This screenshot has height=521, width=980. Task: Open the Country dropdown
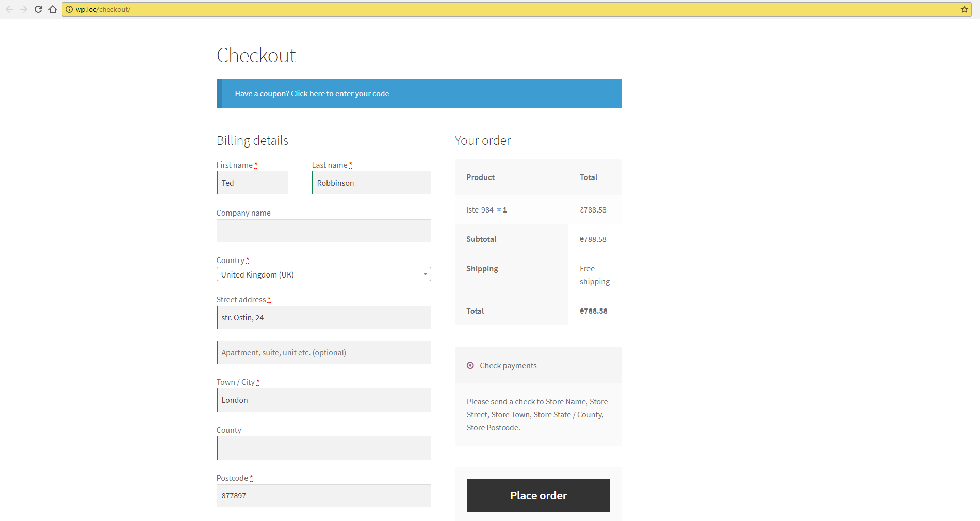pyautogui.click(x=324, y=274)
